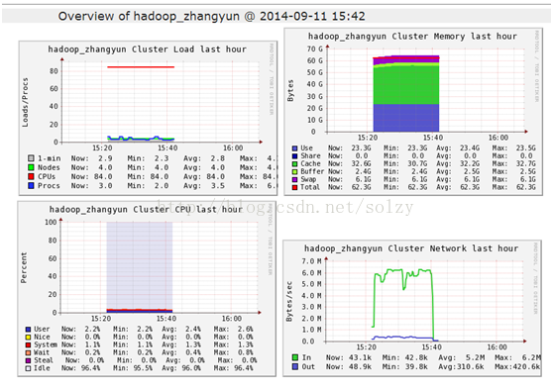The width and height of the screenshot is (552, 392).
Task: Click the System label in CPU legend
Action: click(46, 344)
